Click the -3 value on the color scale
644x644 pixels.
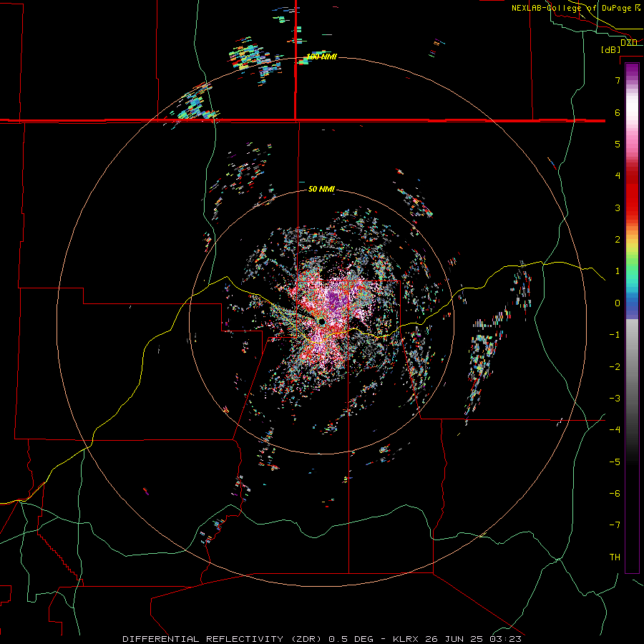615,399
